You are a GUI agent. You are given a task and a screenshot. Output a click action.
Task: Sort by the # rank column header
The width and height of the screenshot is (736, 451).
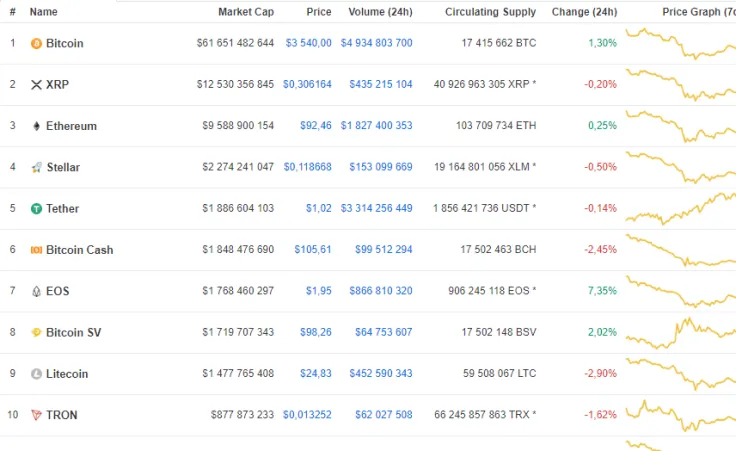point(13,12)
